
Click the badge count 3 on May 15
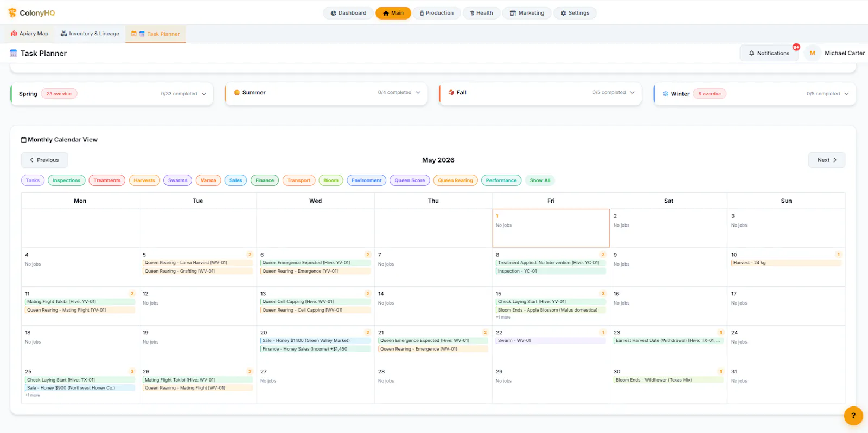click(x=603, y=294)
